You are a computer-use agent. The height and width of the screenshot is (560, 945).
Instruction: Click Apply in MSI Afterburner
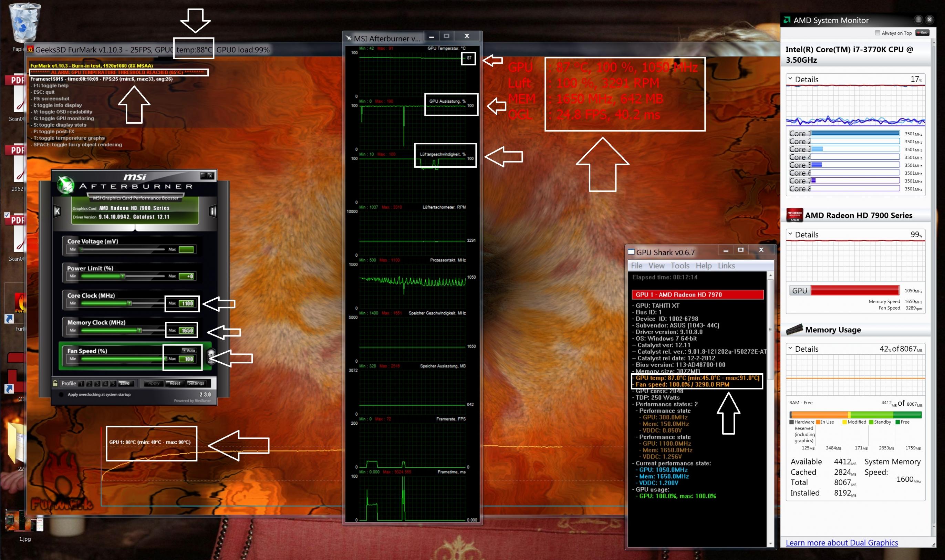154,383
